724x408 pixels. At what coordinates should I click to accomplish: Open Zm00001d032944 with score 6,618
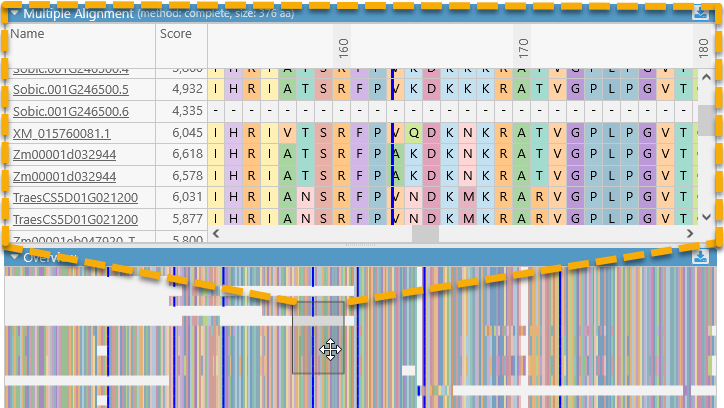pyautogui.click(x=64, y=154)
